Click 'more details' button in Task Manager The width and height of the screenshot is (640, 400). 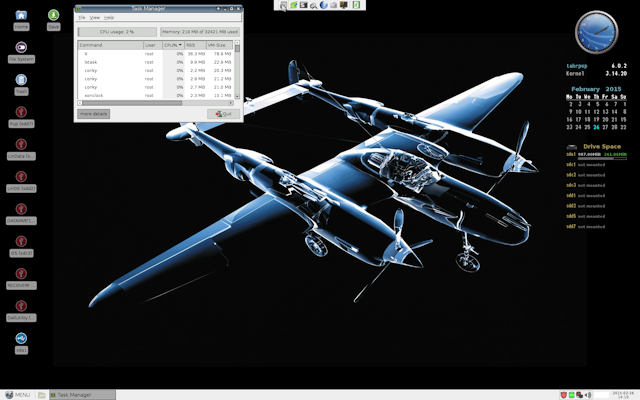(x=93, y=114)
